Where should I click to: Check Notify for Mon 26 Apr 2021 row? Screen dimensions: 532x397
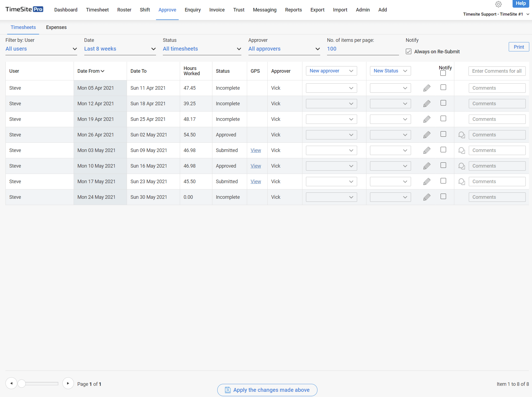[443, 134]
